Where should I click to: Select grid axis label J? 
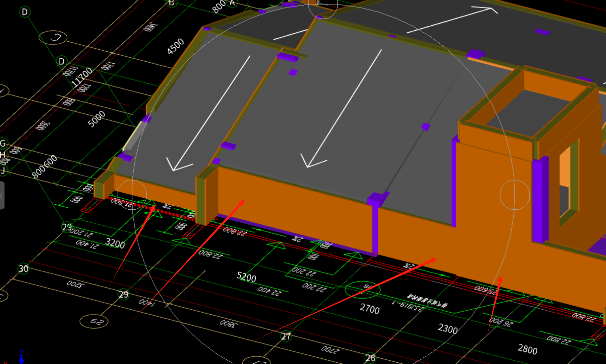click(3, 170)
